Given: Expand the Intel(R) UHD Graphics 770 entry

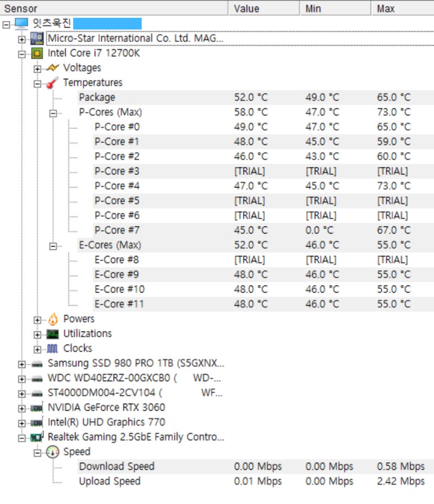Looking at the screenshot, I should (x=22, y=422).
